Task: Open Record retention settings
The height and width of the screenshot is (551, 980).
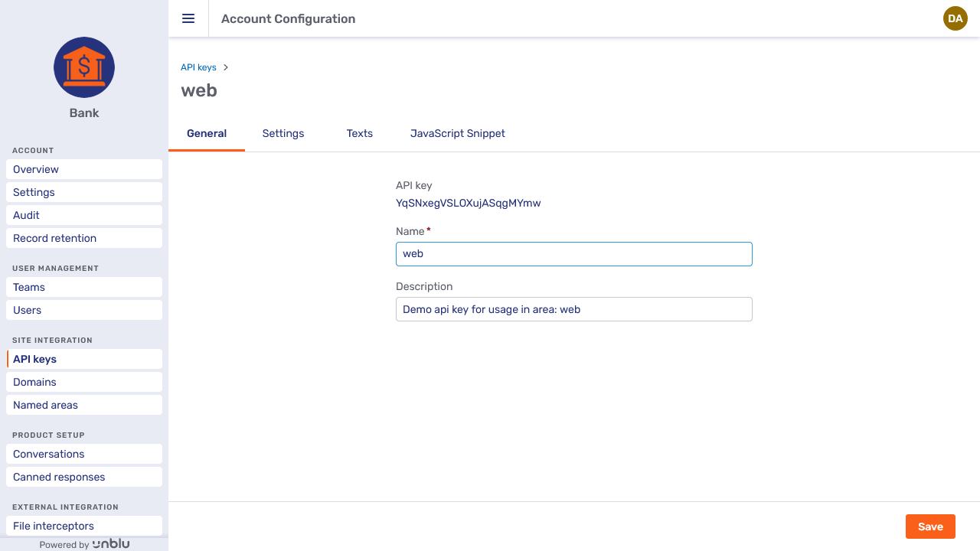Action: 84,238
